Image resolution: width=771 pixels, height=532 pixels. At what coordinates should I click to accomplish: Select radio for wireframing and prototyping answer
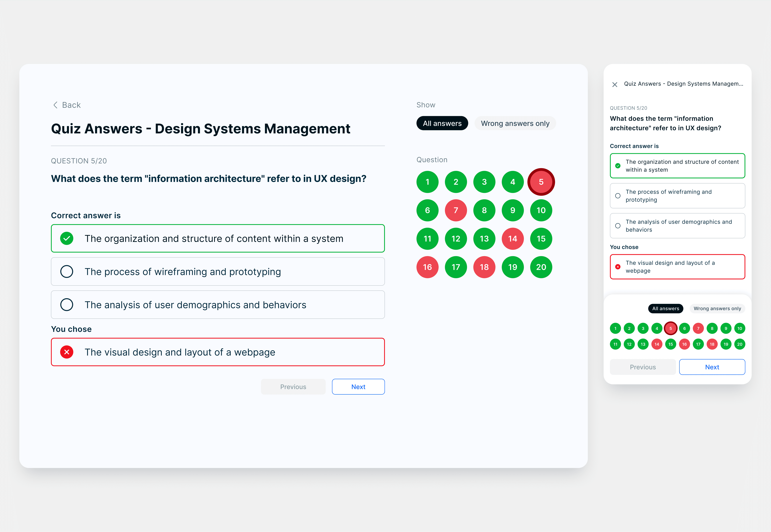67,271
